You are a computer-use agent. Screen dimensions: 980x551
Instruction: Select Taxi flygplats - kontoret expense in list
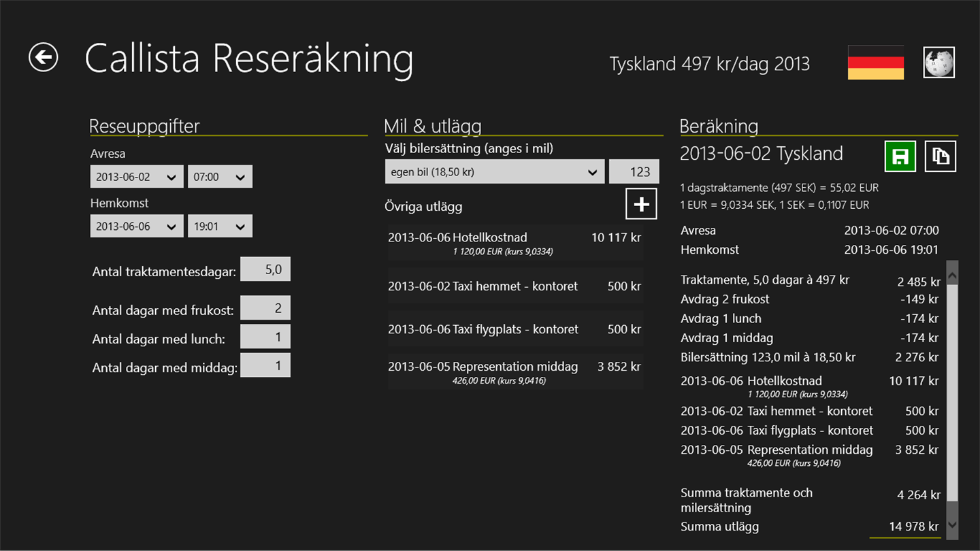515,329
